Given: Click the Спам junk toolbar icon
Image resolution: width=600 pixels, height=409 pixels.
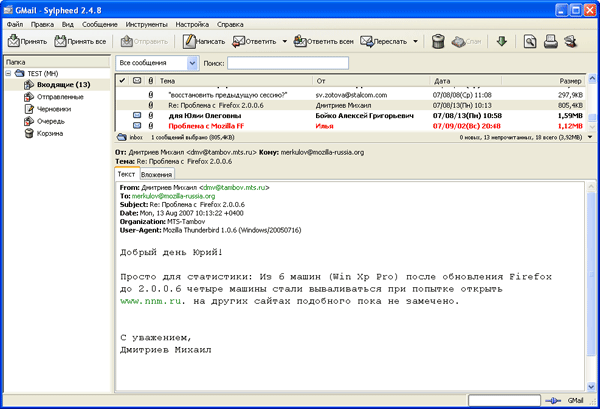Looking at the screenshot, I should [458, 41].
